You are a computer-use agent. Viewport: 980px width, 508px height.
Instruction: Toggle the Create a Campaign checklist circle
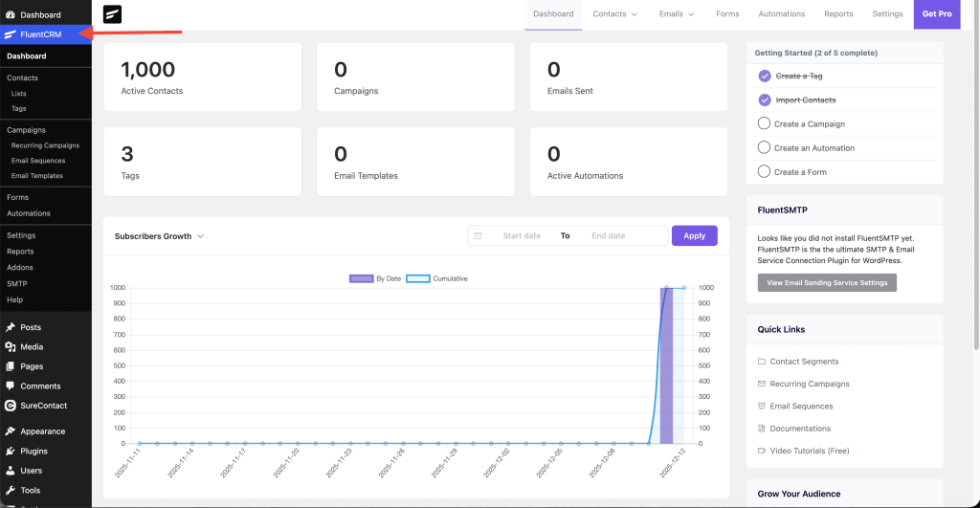coord(764,123)
